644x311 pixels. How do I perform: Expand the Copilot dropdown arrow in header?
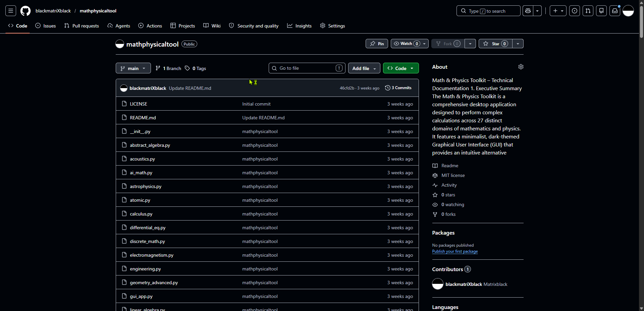[x=537, y=11]
